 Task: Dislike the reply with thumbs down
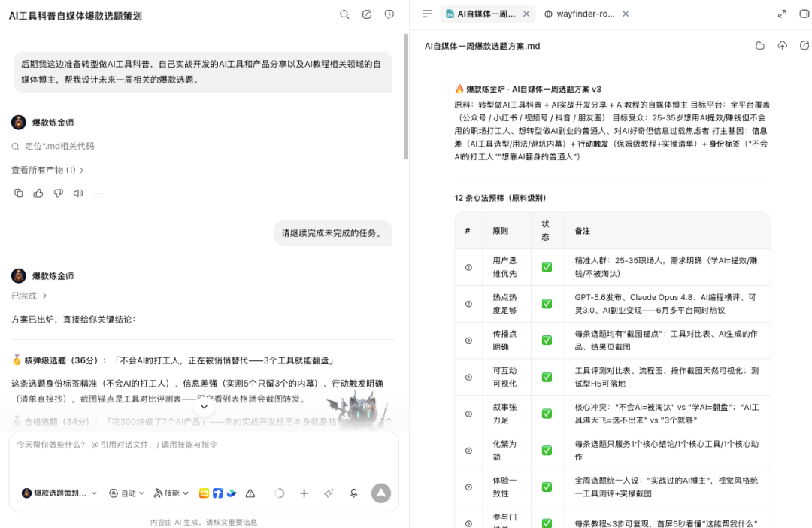click(59, 193)
